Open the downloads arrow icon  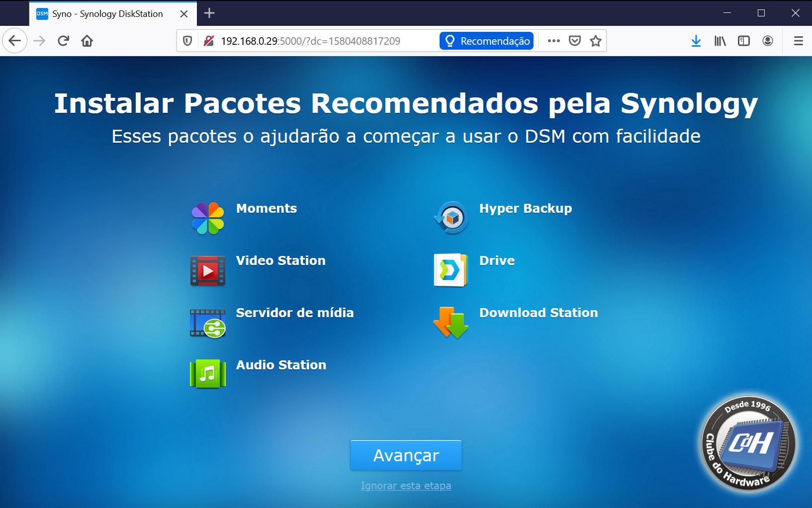click(696, 41)
